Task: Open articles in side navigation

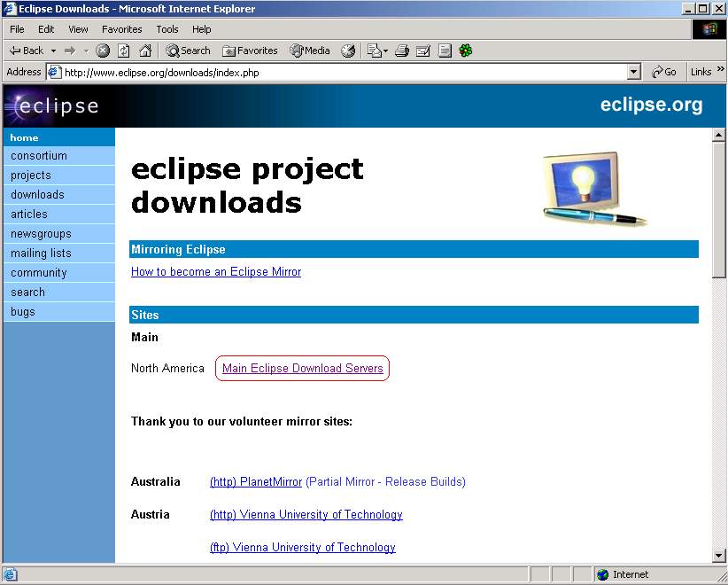Action: coord(59,214)
